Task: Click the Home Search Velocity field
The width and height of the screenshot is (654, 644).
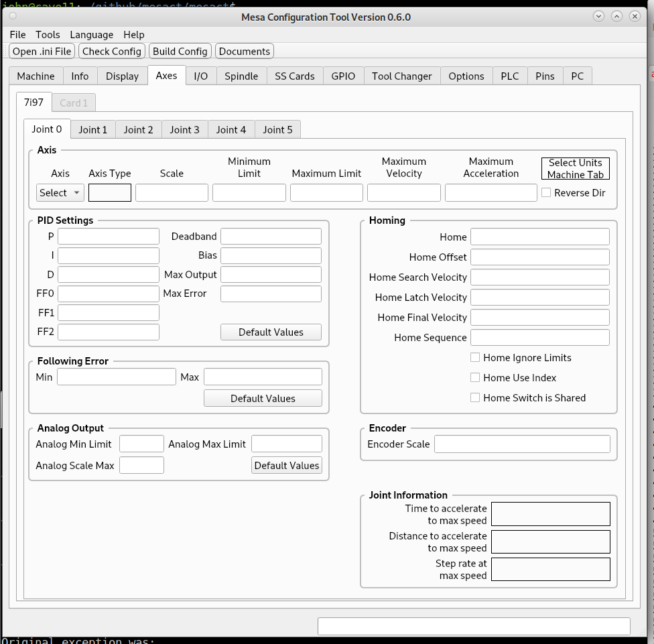Action: click(x=540, y=277)
